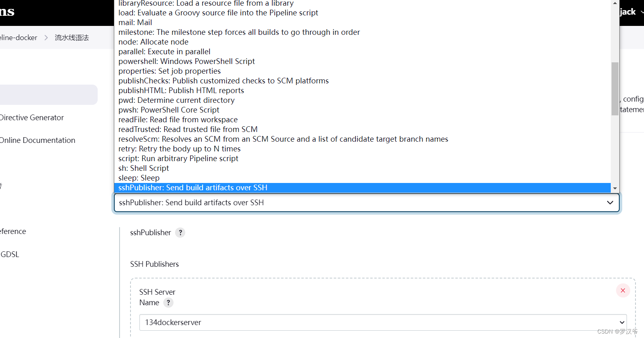
Task: Select 'readTrusted: Read trusted file from SCM'
Action: [362, 130]
